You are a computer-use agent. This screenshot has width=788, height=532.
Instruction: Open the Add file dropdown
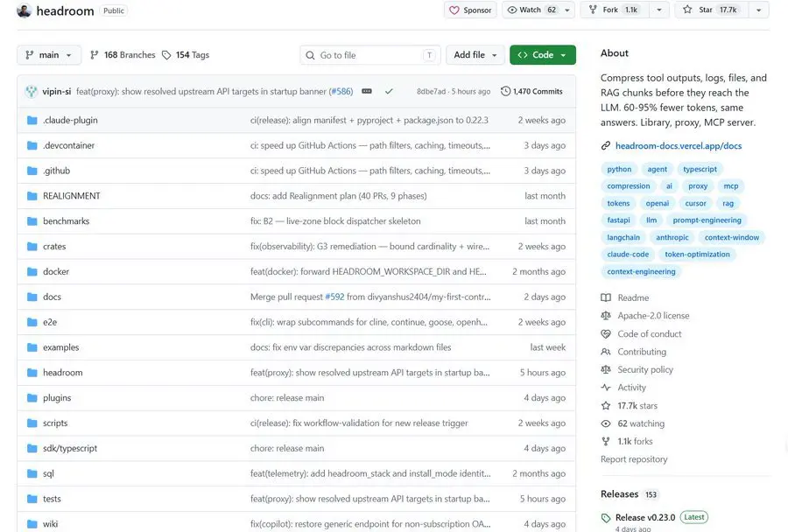[475, 55]
